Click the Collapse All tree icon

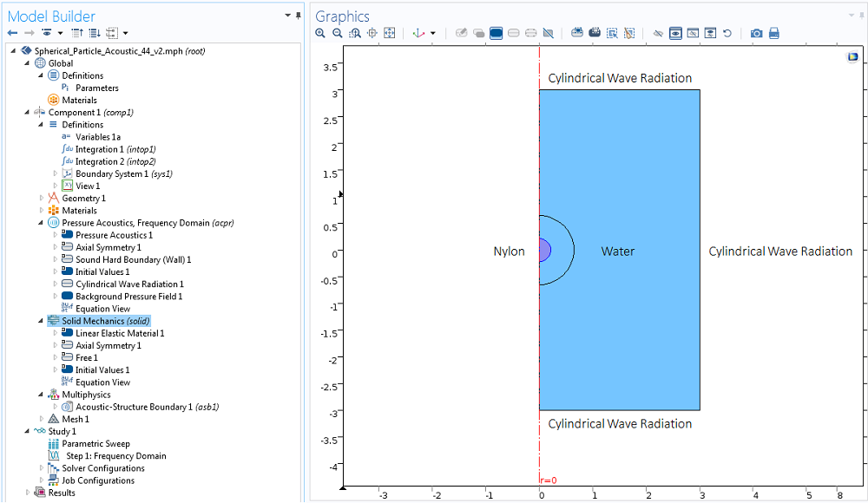tap(76, 33)
